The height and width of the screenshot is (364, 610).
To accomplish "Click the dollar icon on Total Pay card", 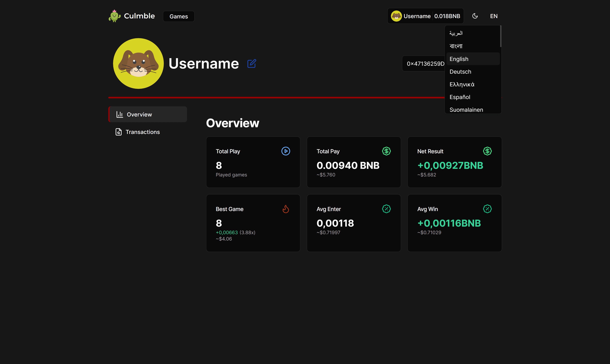I will [386, 151].
